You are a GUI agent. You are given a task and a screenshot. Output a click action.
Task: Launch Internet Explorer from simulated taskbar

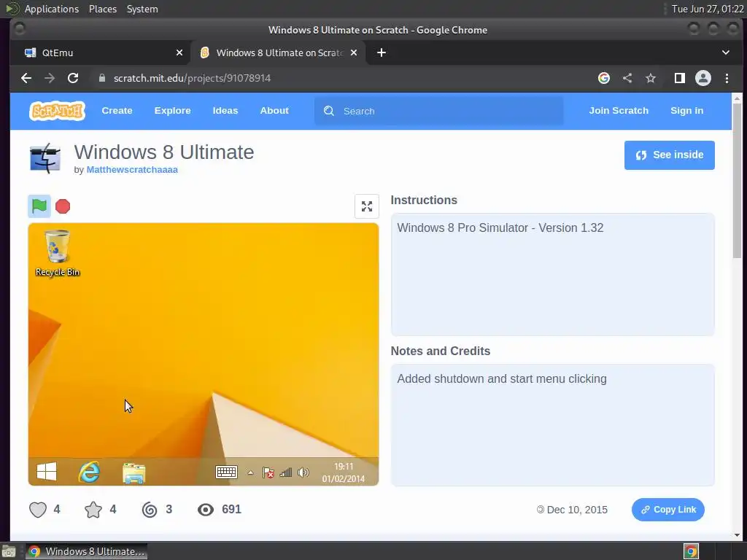(x=89, y=472)
